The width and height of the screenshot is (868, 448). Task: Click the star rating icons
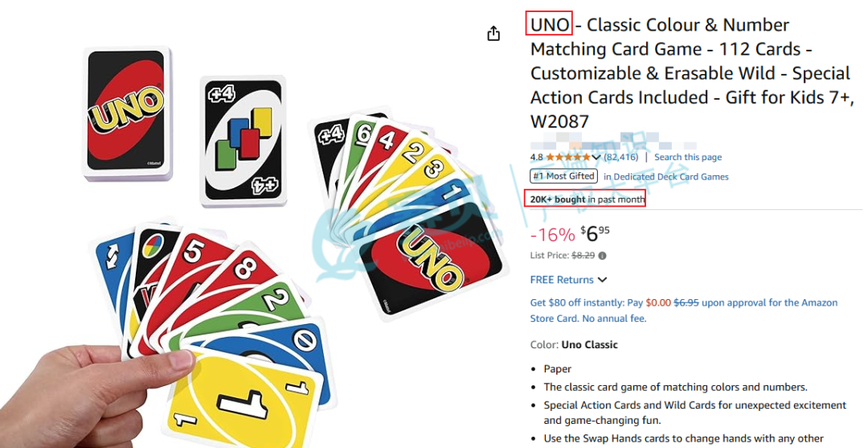tap(568, 158)
